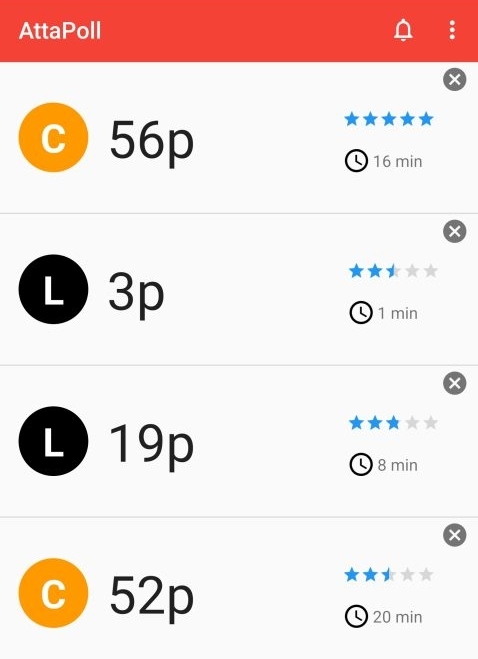Tap the clock icon next to 20 min
This screenshot has width=478, height=659.
[356, 616]
